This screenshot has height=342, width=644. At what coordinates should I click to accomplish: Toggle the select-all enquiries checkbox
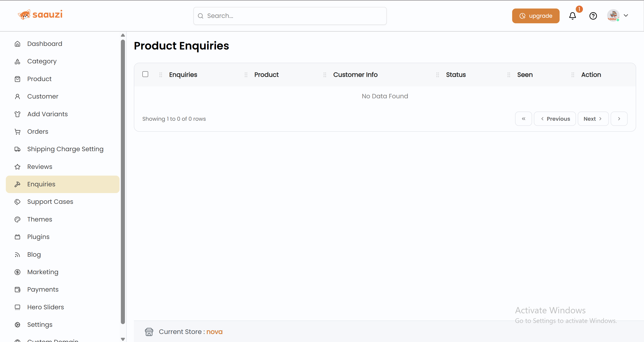coord(145,74)
